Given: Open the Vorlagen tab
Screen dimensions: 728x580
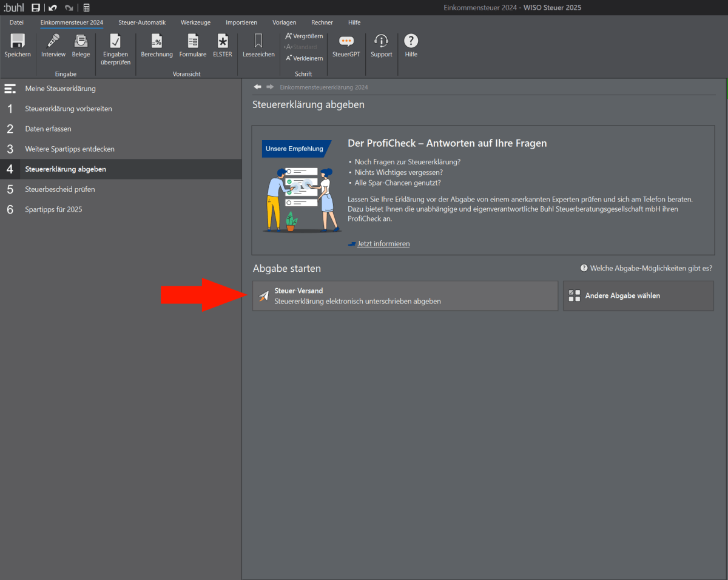Looking at the screenshot, I should click(x=285, y=22).
